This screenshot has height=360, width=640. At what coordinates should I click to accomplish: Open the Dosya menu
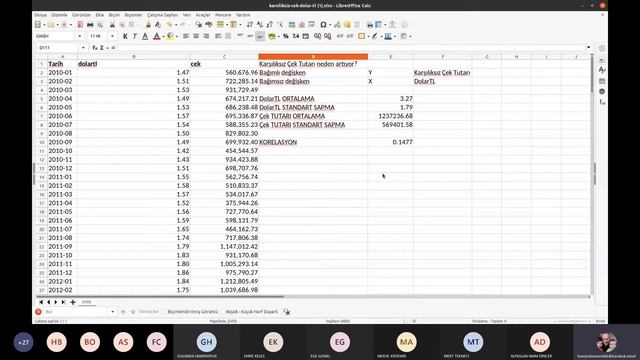click(x=40, y=15)
